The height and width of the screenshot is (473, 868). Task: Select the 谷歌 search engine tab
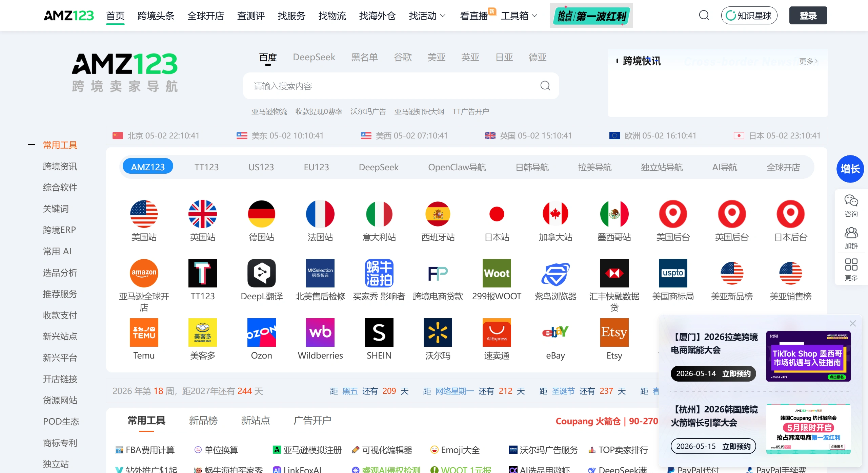click(x=403, y=57)
